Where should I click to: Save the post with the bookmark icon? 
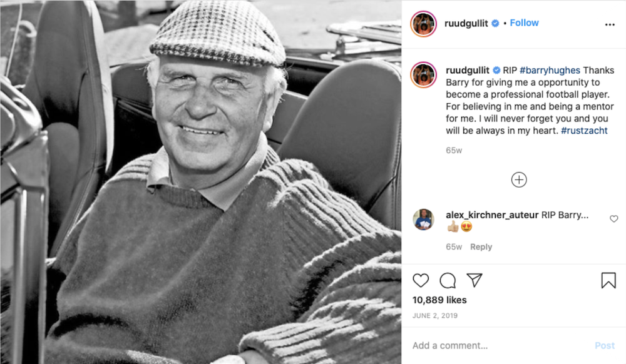[x=608, y=280]
